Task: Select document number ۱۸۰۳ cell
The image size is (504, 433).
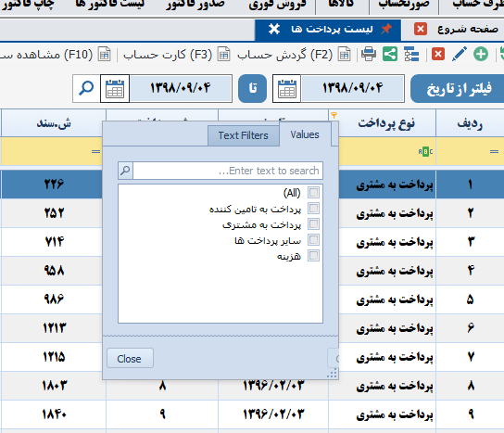Action: click(x=54, y=386)
